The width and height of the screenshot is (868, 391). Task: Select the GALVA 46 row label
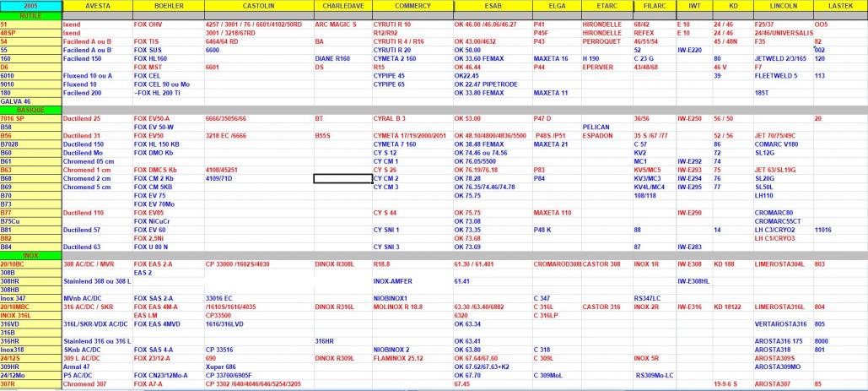tap(30, 101)
